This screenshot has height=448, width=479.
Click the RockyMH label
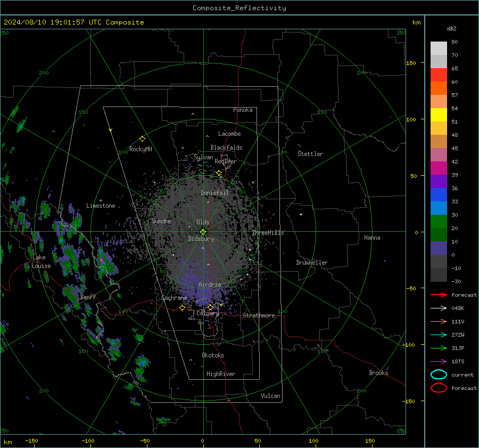(141, 149)
